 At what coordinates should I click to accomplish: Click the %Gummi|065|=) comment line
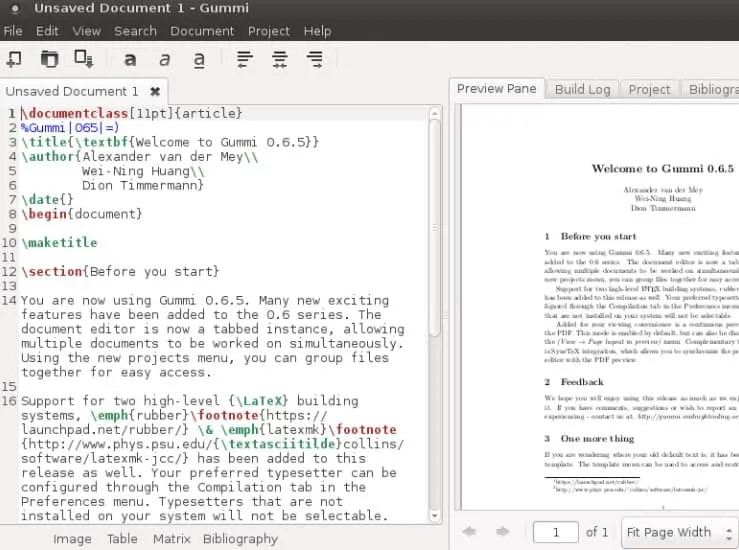tap(70, 128)
